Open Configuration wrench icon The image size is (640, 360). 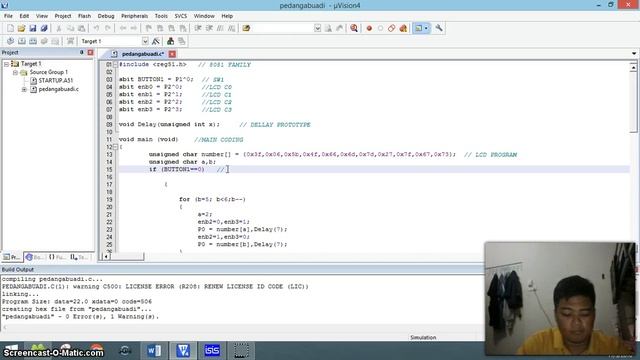click(x=439, y=28)
